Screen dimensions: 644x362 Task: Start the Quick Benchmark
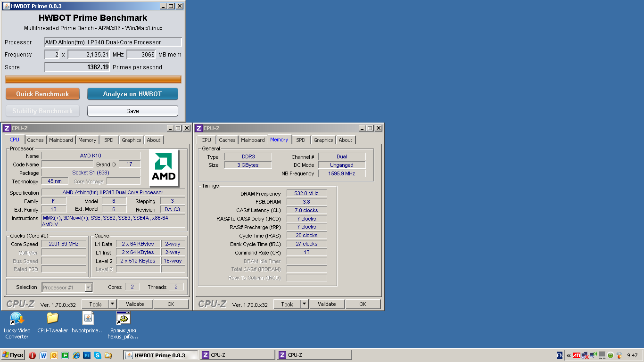click(42, 94)
